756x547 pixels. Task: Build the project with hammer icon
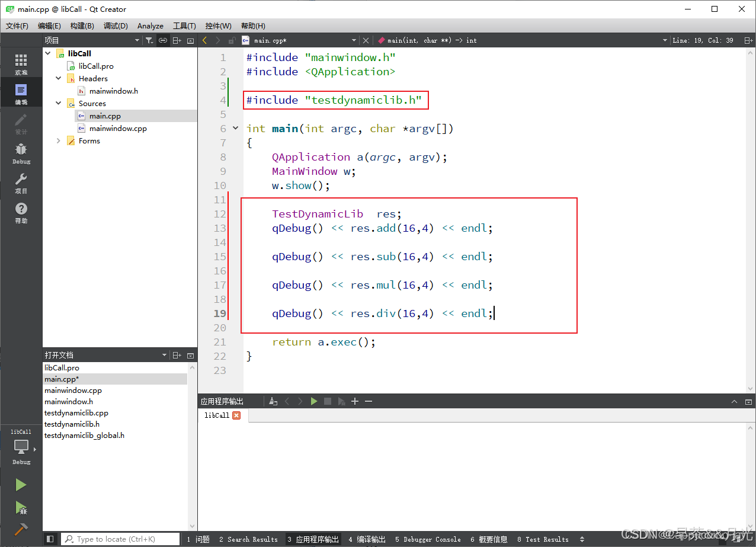[x=21, y=529]
